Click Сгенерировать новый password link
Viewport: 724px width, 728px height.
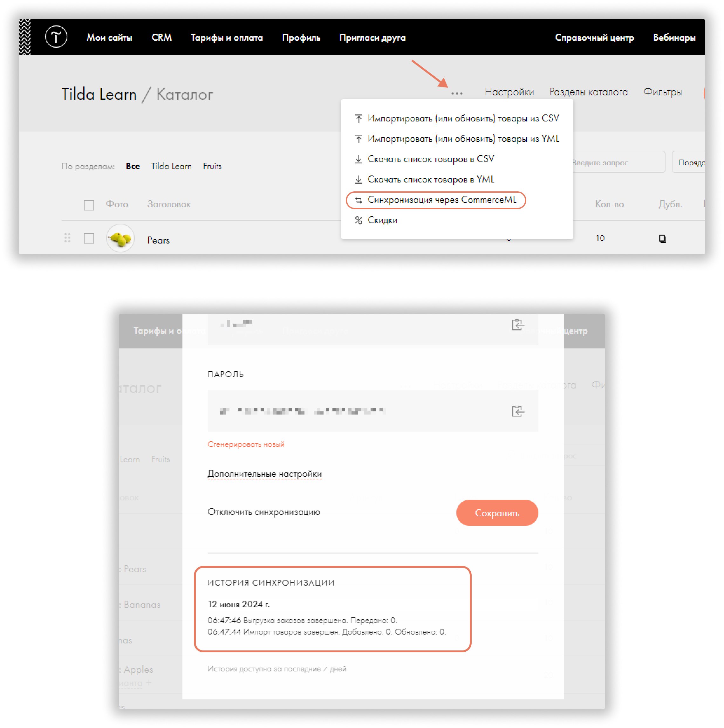click(246, 444)
